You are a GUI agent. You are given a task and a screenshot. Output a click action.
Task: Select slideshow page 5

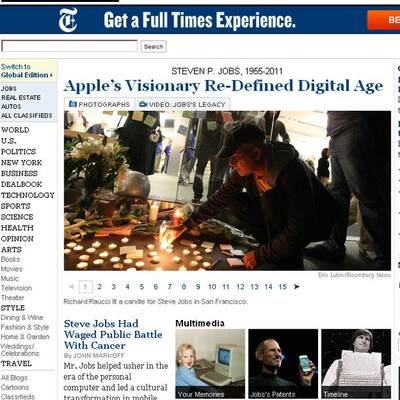(142, 287)
